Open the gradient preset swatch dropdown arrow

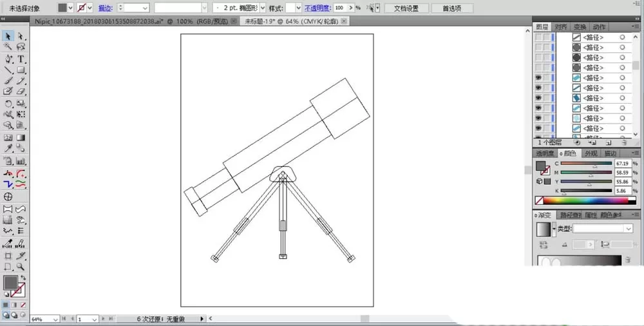[x=554, y=229]
